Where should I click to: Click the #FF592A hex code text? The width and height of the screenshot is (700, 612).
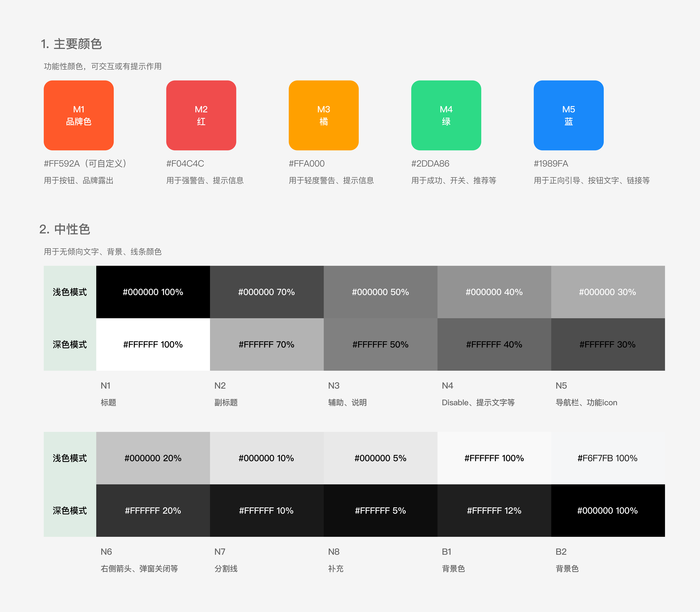coord(62,164)
